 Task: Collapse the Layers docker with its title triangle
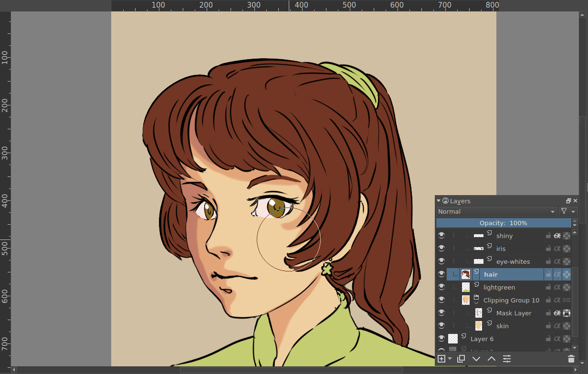439,200
